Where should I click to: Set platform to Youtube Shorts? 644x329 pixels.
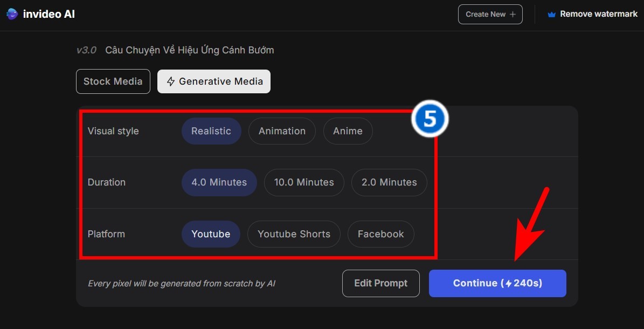pyautogui.click(x=294, y=234)
